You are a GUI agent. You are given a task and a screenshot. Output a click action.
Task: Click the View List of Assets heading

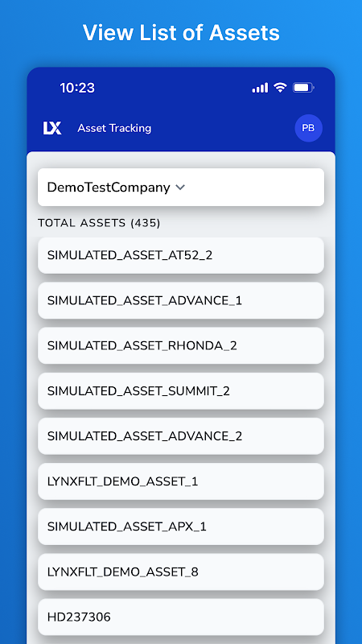[x=181, y=32]
